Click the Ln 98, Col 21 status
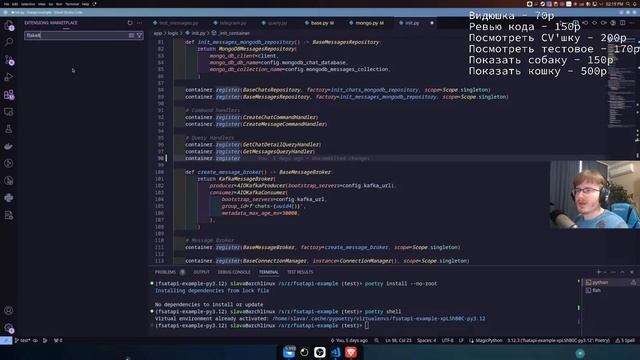The image size is (640, 360). (398, 340)
